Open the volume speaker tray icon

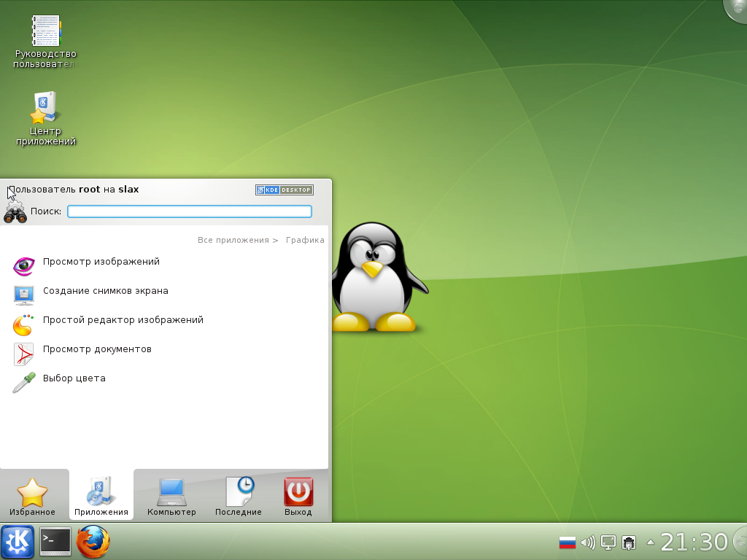(589, 542)
